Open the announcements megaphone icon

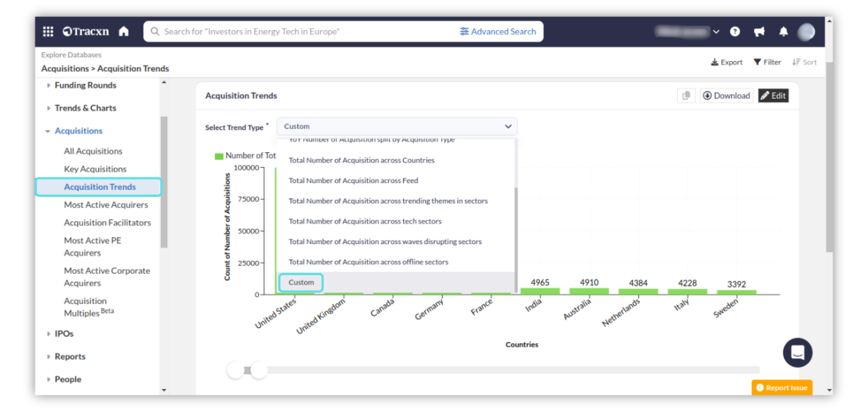click(x=759, y=31)
